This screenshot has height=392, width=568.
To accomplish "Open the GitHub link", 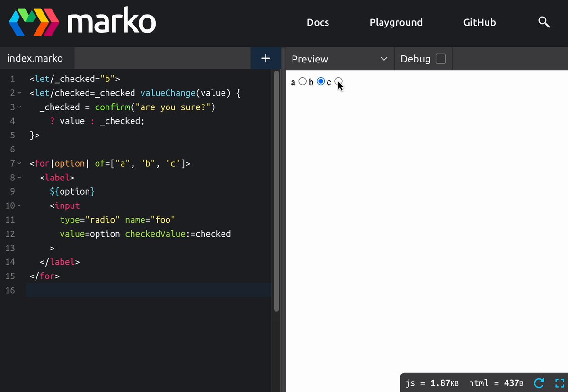I will (479, 22).
